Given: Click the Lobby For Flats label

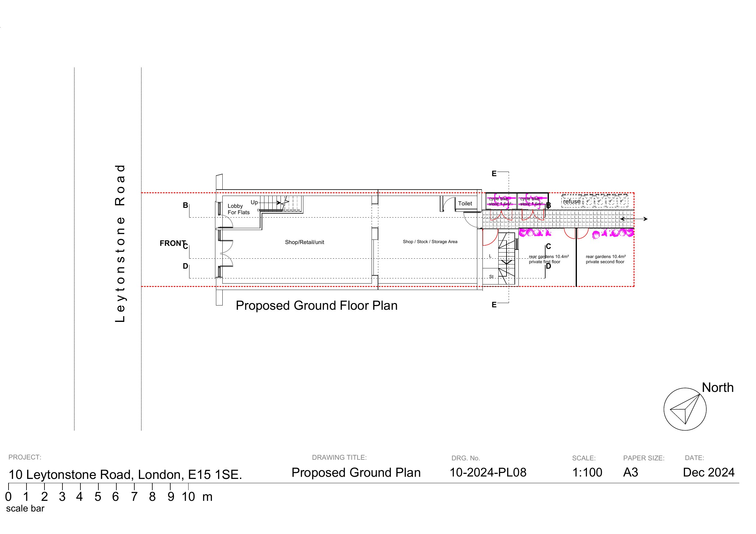Looking at the screenshot, I should (x=238, y=209).
